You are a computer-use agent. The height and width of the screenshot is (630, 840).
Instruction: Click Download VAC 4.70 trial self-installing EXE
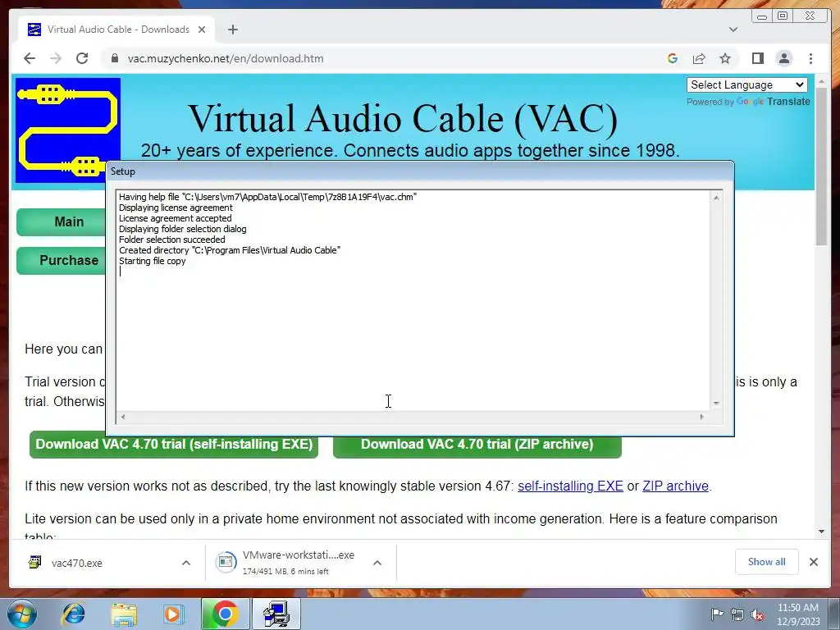click(174, 445)
